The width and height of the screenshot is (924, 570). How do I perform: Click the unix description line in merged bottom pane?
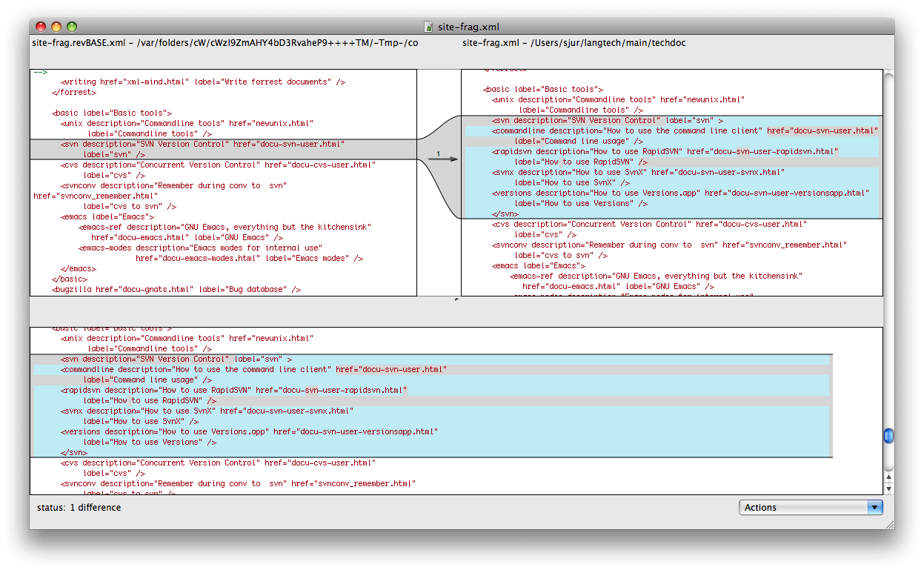tap(187, 338)
